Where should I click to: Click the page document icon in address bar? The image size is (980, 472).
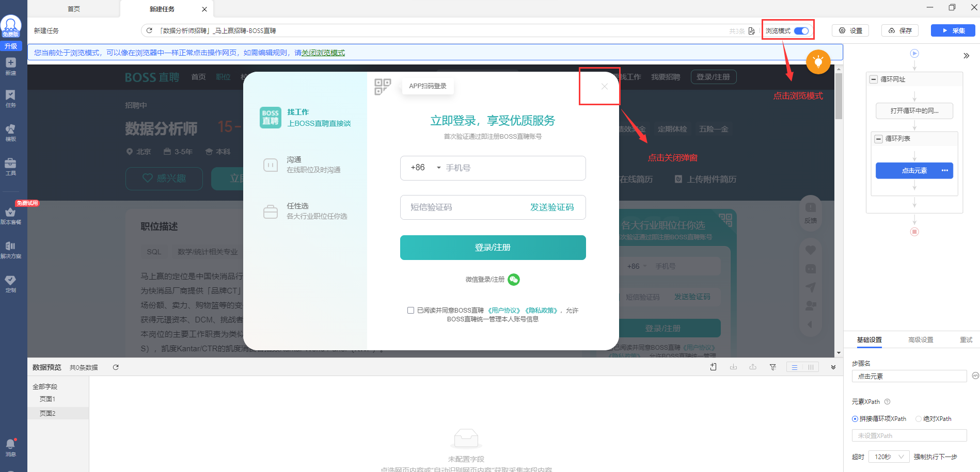[x=751, y=31]
